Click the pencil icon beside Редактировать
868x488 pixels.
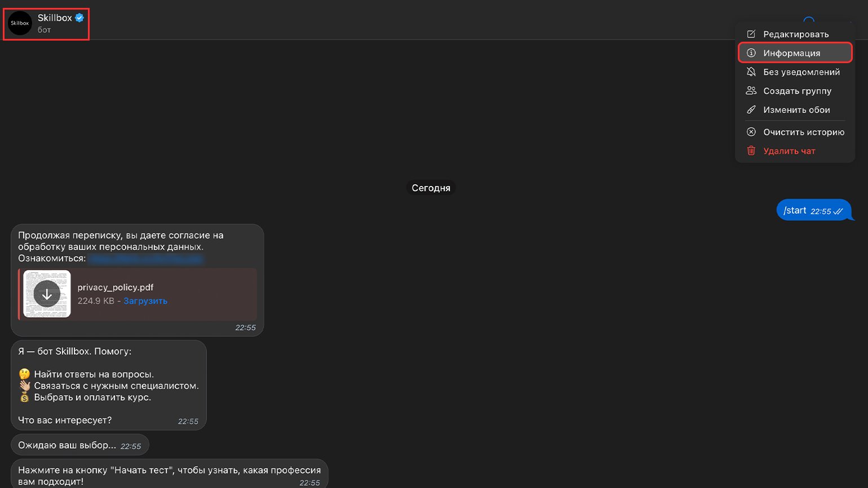751,34
